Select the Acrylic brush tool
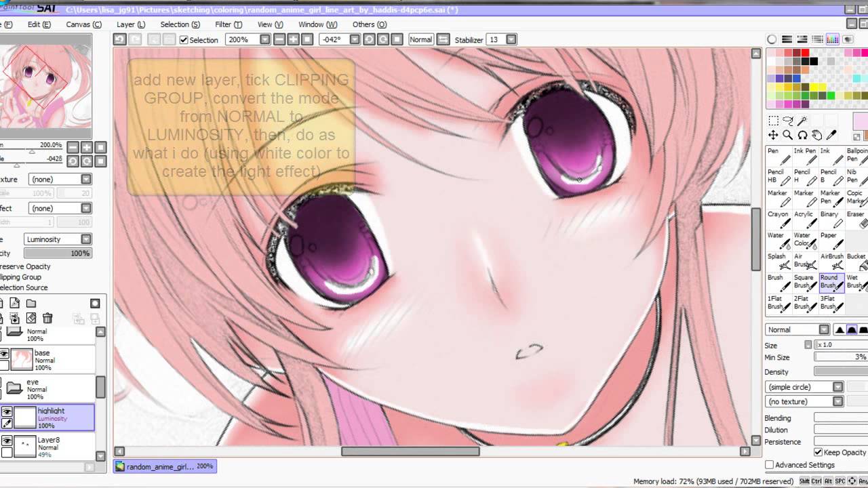 click(804, 218)
